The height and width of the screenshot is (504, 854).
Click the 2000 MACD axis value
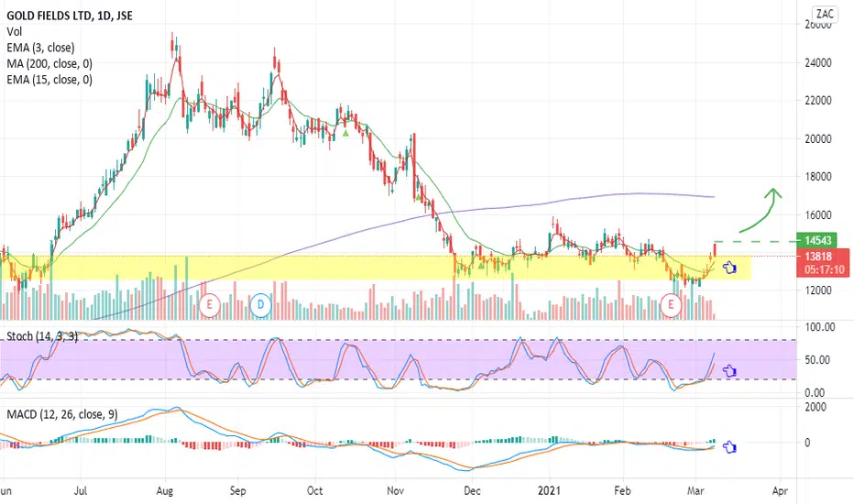click(816, 407)
